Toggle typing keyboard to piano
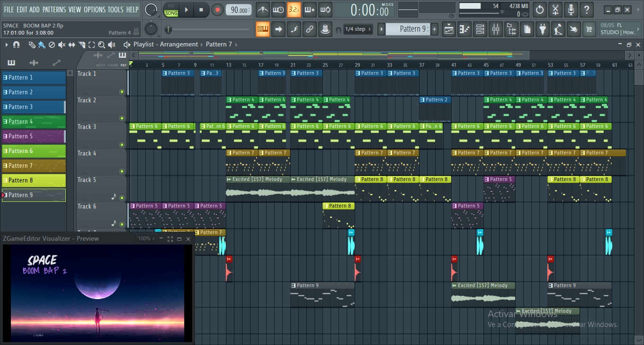644x345 pixels. 263,29
